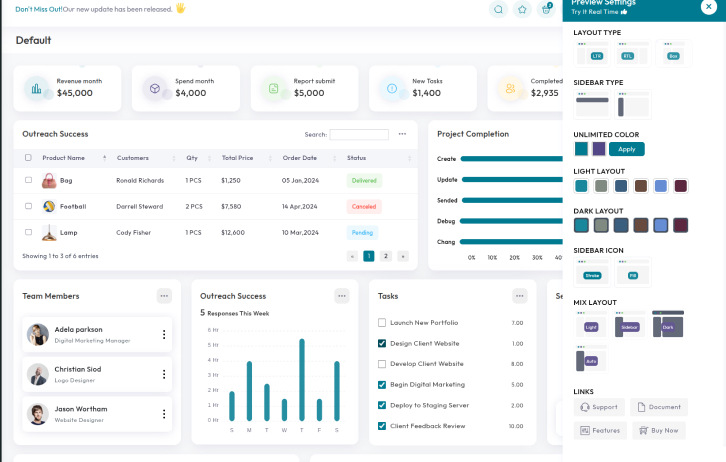Expand the Tasks card more-options menu
Screen dimensions: 726x462
pos(519,296)
